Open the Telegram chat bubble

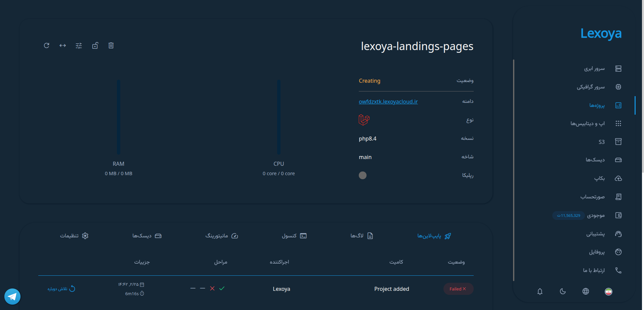pyautogui.click(x=12, y=297)
